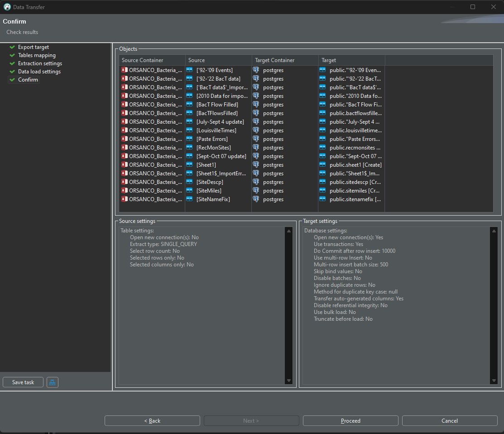This screenshot has width=504, height=434.
Task: Click 'Multi-row insert batch size: 500' text
Action: (x=350, y=264)
